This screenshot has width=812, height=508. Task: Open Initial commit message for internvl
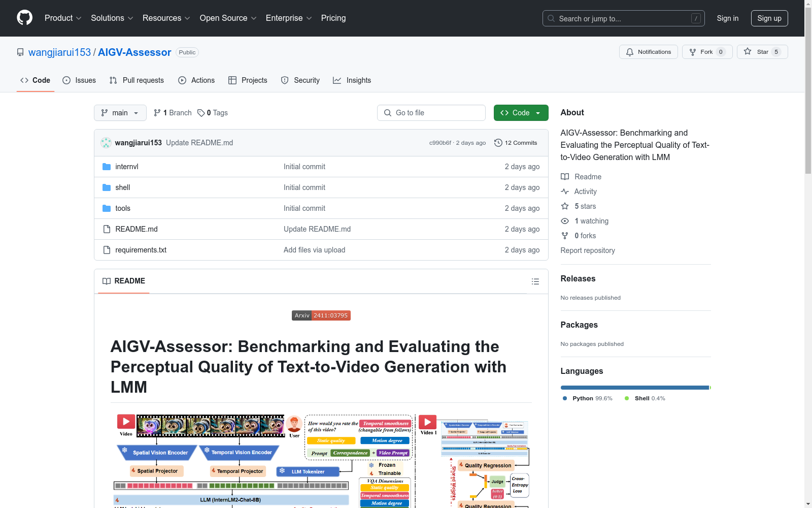point(304,167)
